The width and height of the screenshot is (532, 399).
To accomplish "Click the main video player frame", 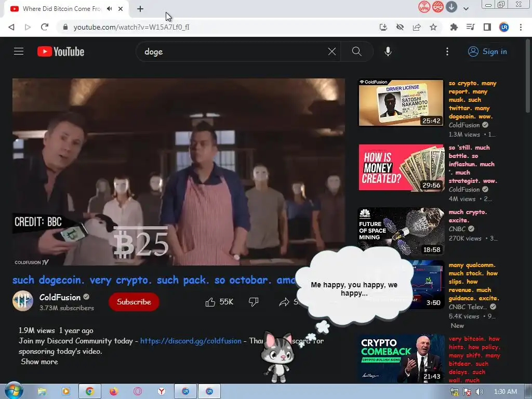I will [x=179, y=171].
